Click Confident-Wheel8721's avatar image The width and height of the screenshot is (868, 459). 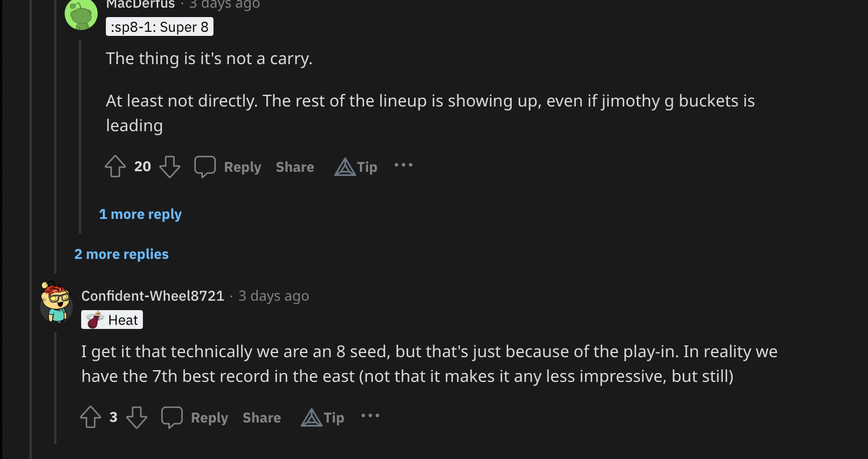56,302
